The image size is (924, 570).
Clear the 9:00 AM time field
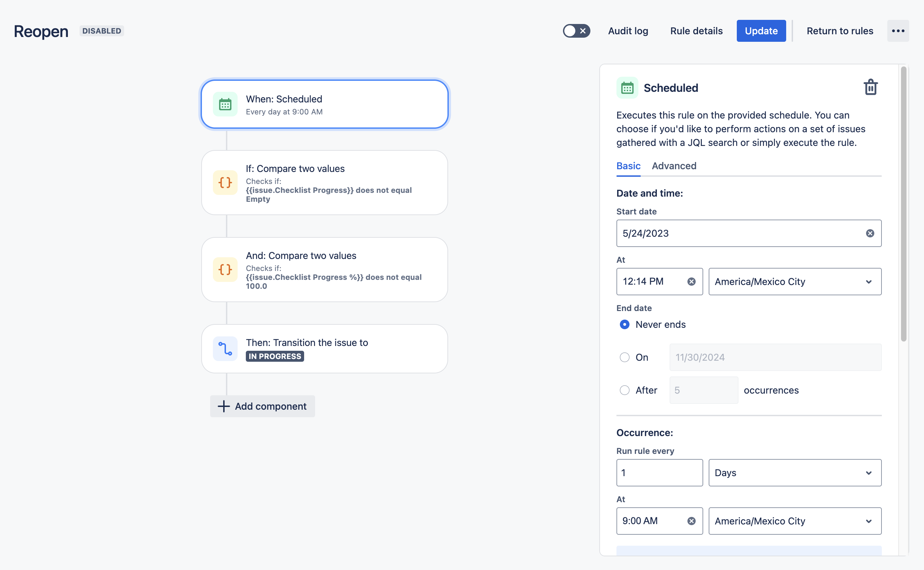click(x=691, y=521)
